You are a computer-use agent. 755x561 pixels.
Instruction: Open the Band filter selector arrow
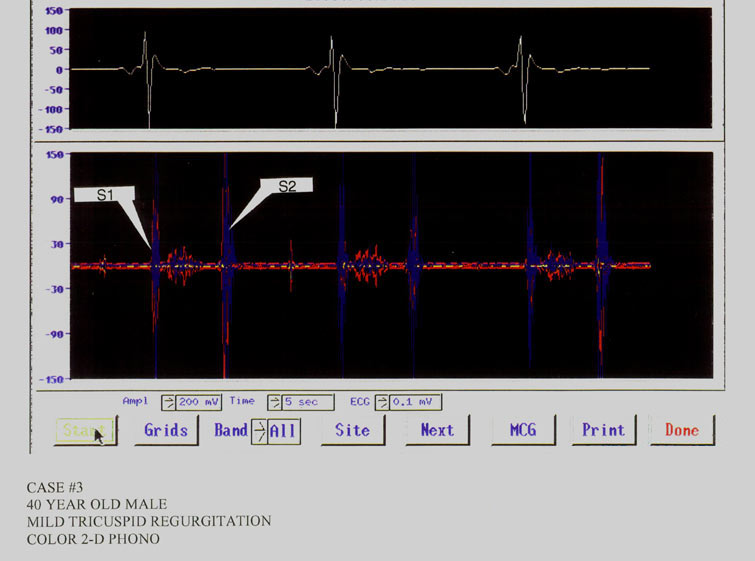259,430
